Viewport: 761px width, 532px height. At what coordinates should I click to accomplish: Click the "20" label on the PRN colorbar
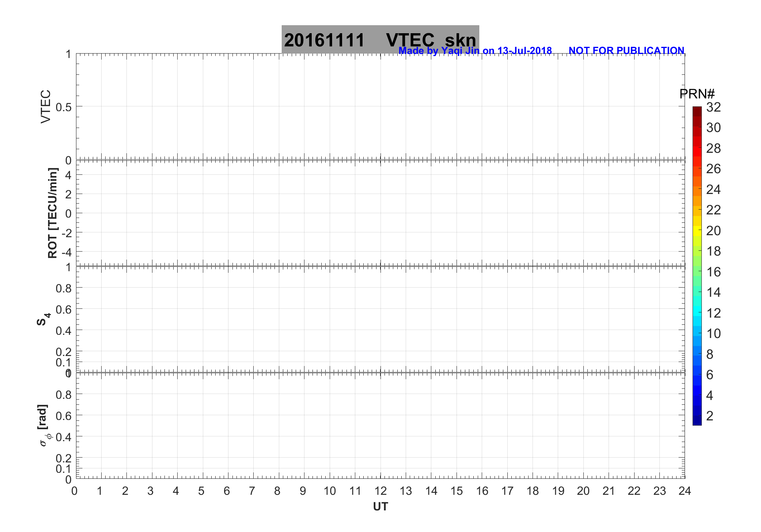point(713,231)
